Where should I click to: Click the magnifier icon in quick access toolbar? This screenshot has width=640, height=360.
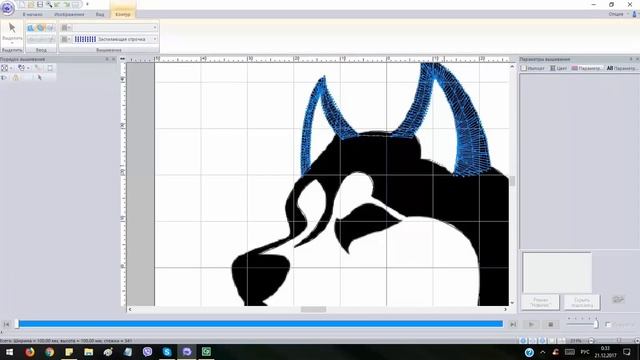tap(49, 4)
